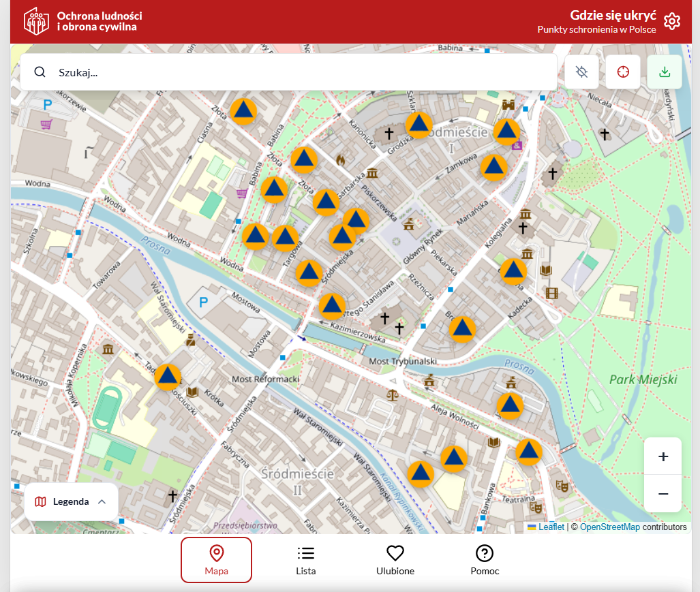This screenshot has width=700, height=592.
Task: Click the red crosshair locate button
Action: (623, 72)
